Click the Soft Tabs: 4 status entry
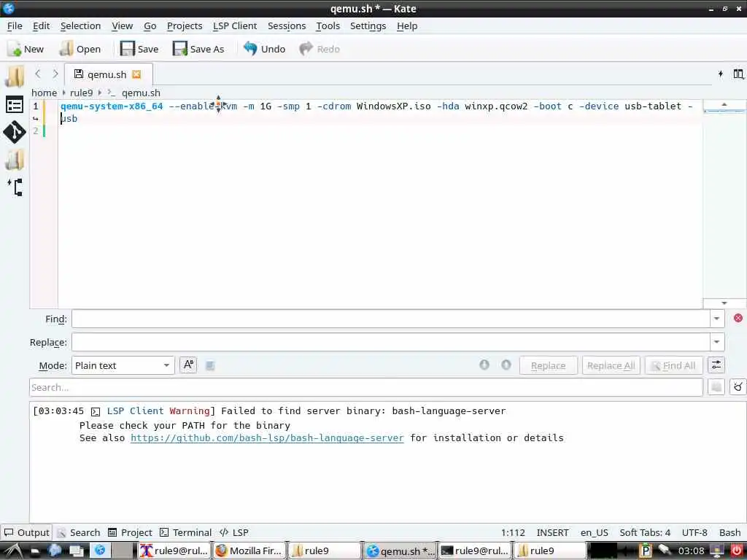Screen dimensions: 747x560 coord(645,532)
